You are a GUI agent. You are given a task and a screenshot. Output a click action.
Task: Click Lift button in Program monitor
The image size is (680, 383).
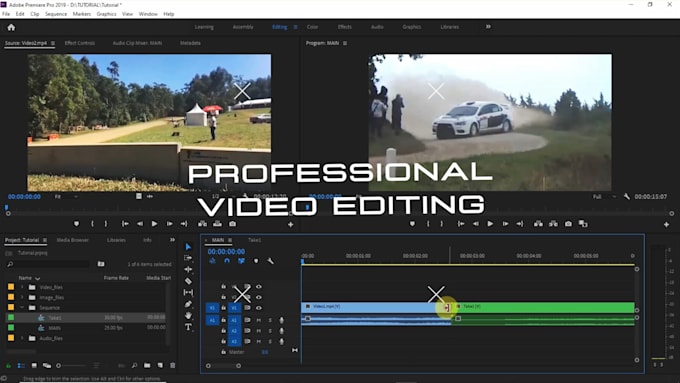[538, 224]
